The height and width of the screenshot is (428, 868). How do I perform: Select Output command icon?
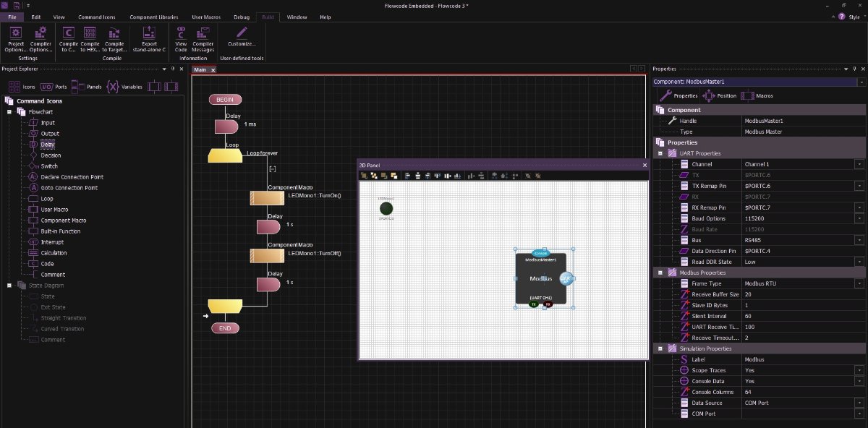[43, 134]
